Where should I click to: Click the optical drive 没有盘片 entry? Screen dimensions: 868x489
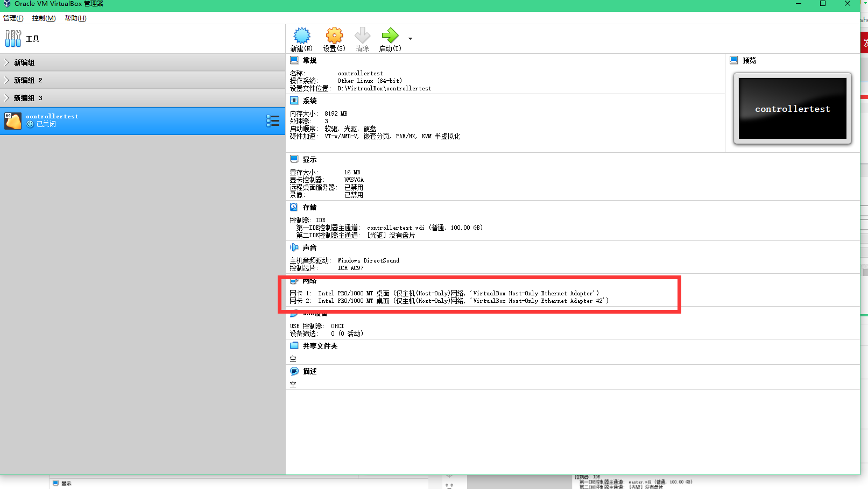[x=391, y=236]
